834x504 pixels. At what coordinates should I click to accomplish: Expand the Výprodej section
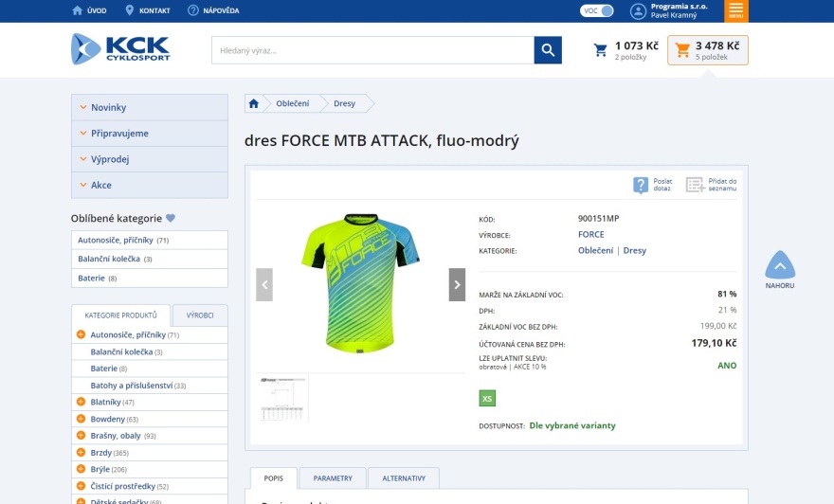pyautogui.click(x=150, y=159)
